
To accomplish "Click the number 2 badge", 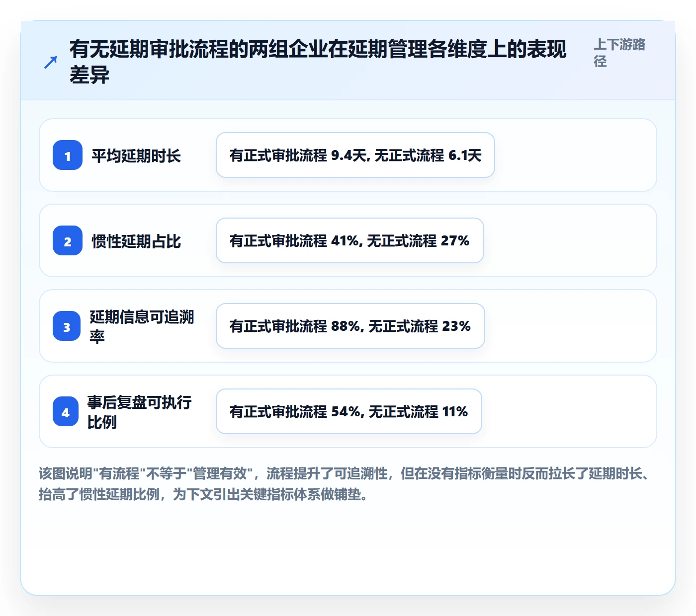I will pos(68,240).
